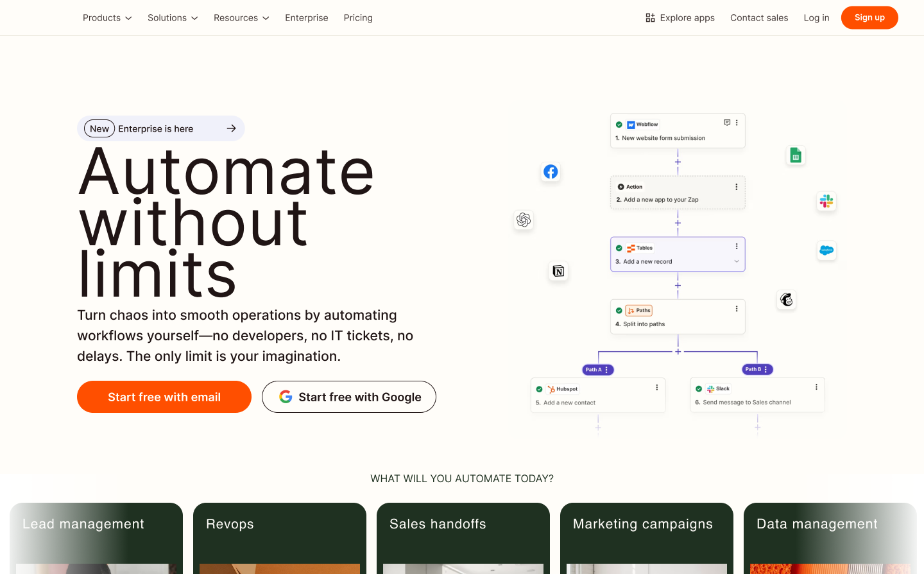This screenshot has width=924, height=574.
Task: Click the Facebook app icon
Action: pos(551,171)
